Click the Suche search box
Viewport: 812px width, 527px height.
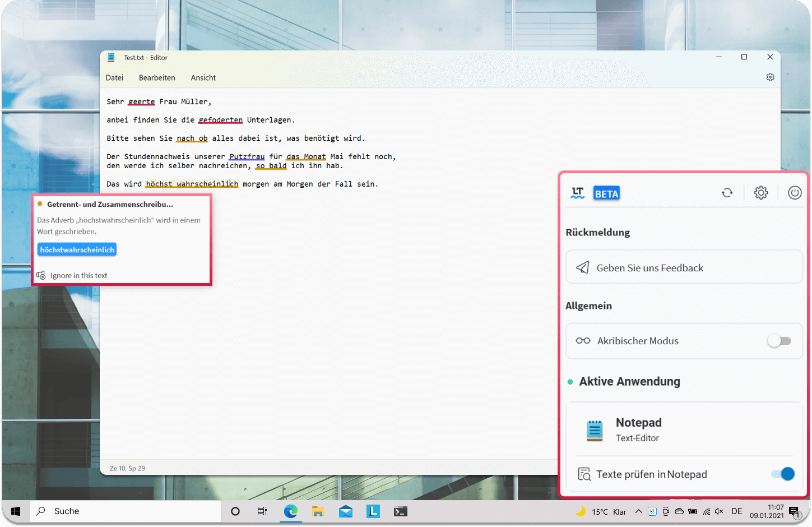pos(126,511)
